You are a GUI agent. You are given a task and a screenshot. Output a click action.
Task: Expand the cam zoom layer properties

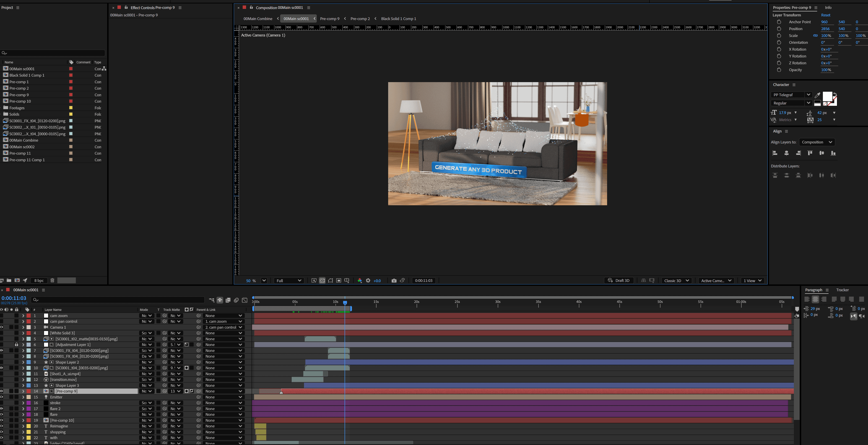(x=23, y=316)
